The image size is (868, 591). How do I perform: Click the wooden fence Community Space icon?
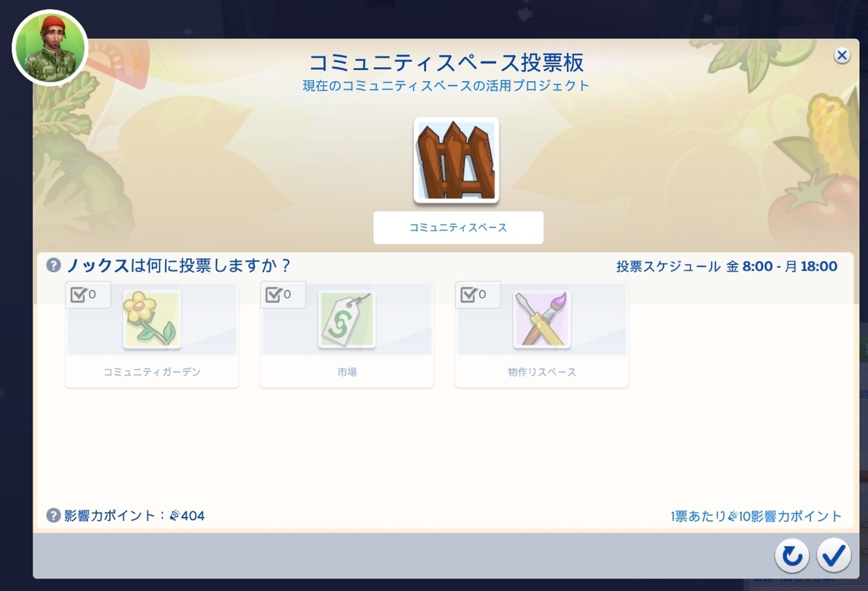point(456,160)
